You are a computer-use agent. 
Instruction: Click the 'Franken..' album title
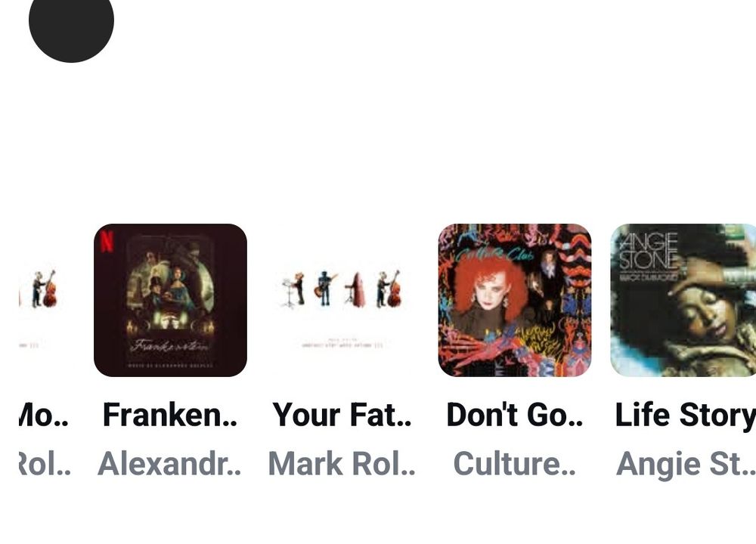[170, 415]
